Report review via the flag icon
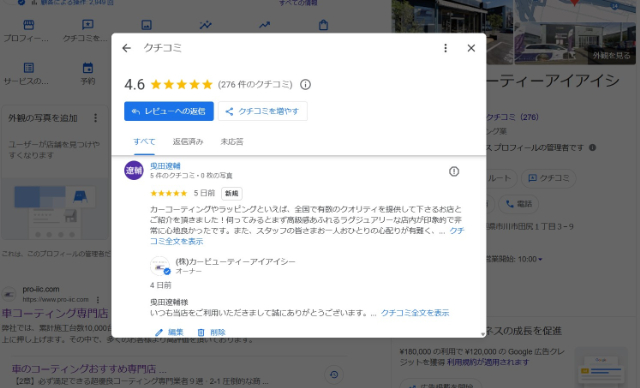 click(454, 171)
